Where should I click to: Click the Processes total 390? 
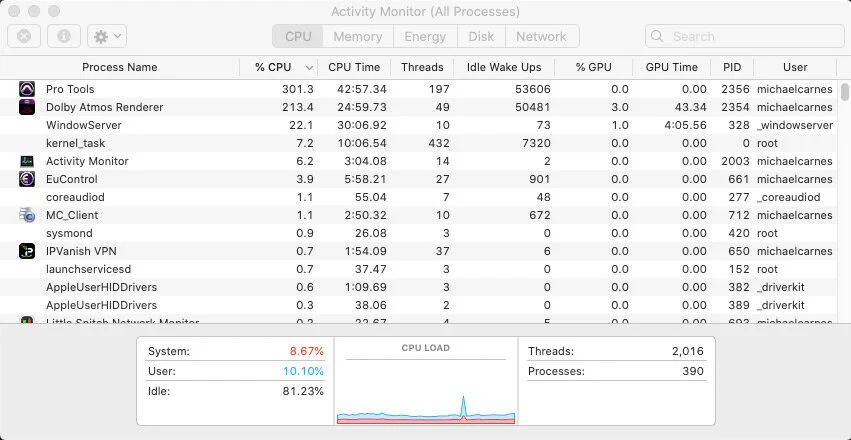click(x=693, y=372)
